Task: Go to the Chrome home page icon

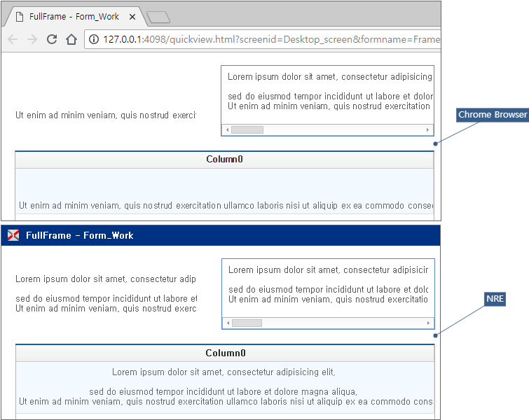Action: coord(71,39)
